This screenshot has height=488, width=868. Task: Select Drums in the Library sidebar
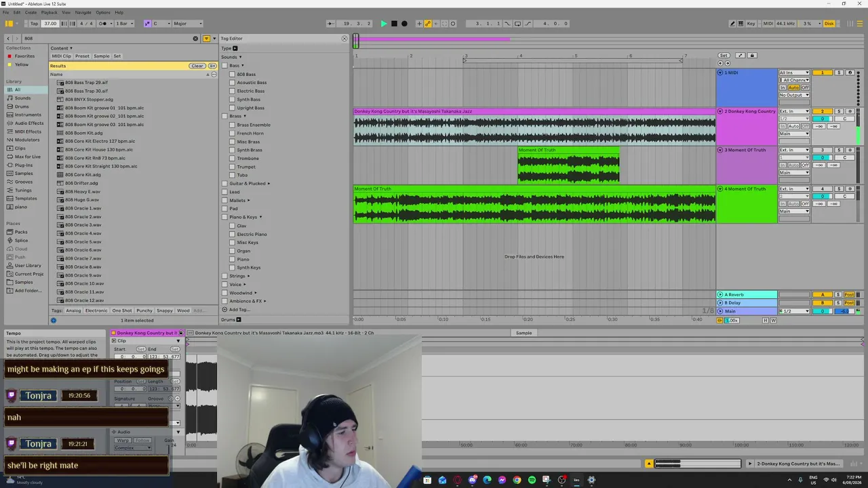(22, 106)
